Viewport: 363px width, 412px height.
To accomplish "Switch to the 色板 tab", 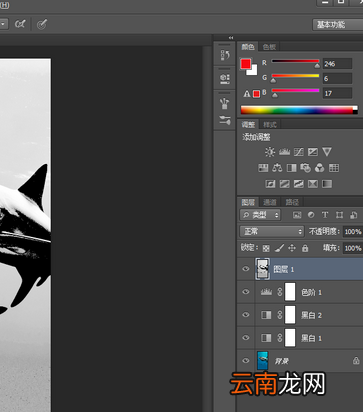I will click(x=269, y=47).
